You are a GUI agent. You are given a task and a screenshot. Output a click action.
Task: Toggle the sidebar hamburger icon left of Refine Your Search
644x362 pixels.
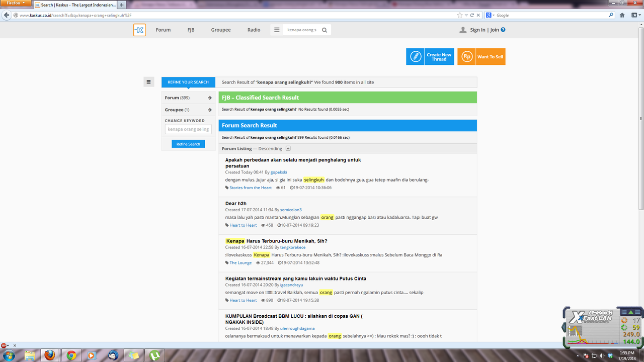click(148, 82)
